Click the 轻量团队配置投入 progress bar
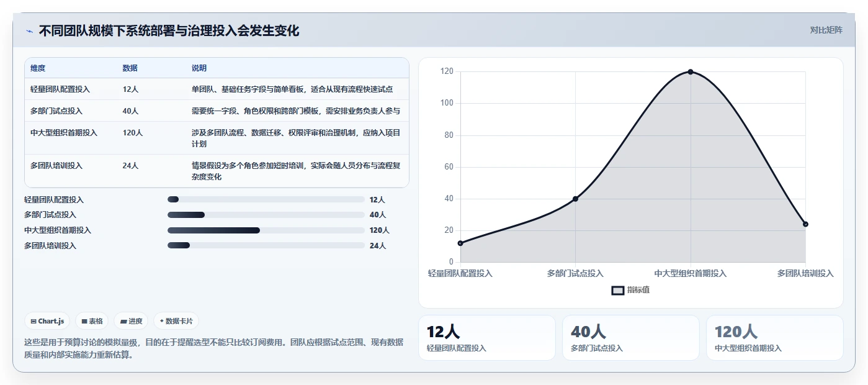Screen dimensions: 868x385 click(266, 199)
